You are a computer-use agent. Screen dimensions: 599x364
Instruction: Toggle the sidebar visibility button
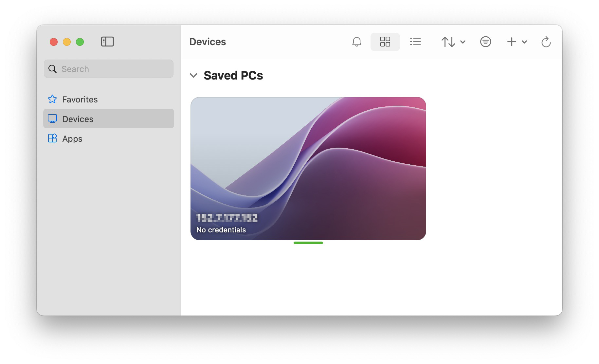pos(107,42)
